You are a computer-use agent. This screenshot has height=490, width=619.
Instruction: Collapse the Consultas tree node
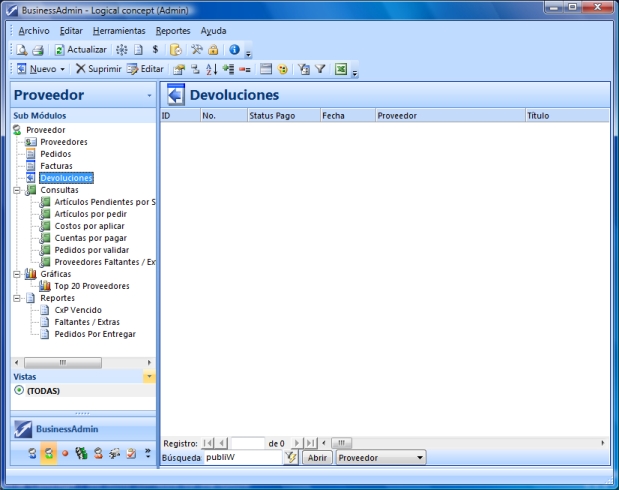coord(17,190)
